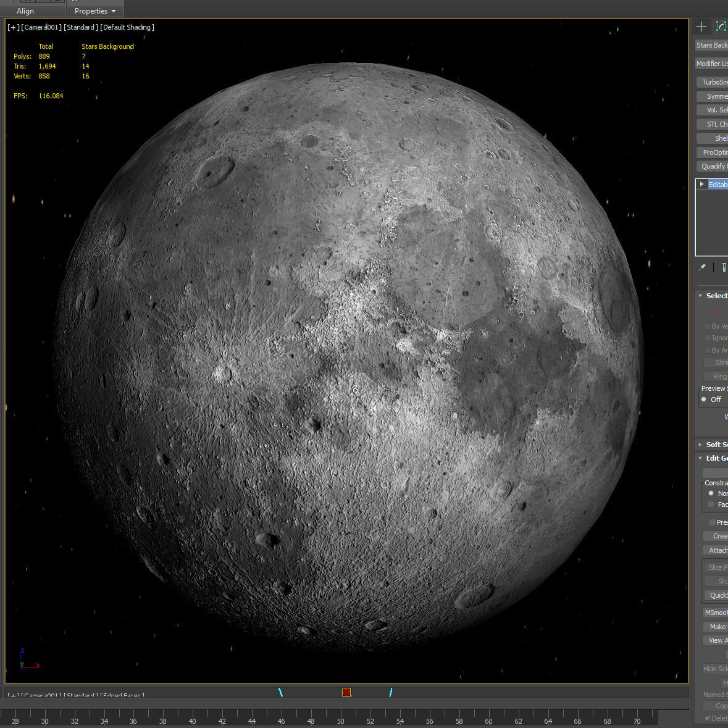Viewport: 728px width, 728px height.
Task: Select the Off preview selection radio button
Action: (704, 400)
